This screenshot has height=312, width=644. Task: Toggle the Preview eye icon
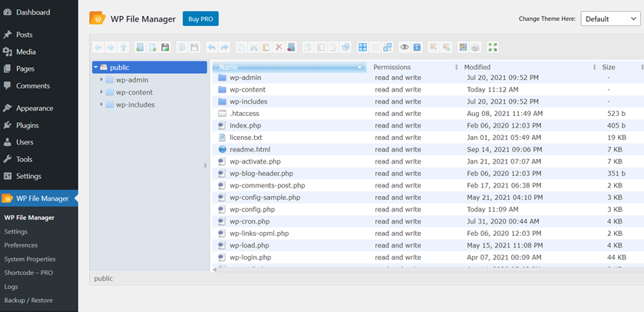pos(405,48)
